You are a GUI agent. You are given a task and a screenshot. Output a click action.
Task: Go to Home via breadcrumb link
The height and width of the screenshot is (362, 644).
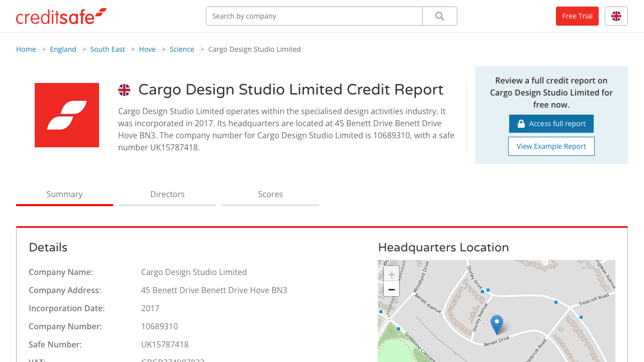[26, 49]
